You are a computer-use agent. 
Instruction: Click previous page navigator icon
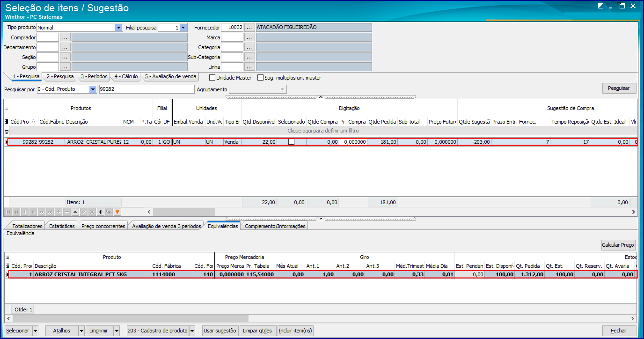[x=16, y=212]
